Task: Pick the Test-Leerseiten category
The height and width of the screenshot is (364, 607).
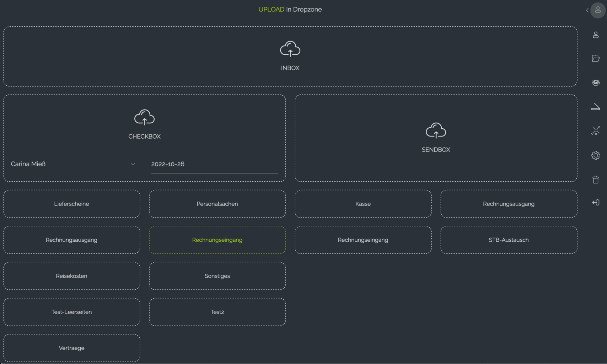Action: [71, 312]
